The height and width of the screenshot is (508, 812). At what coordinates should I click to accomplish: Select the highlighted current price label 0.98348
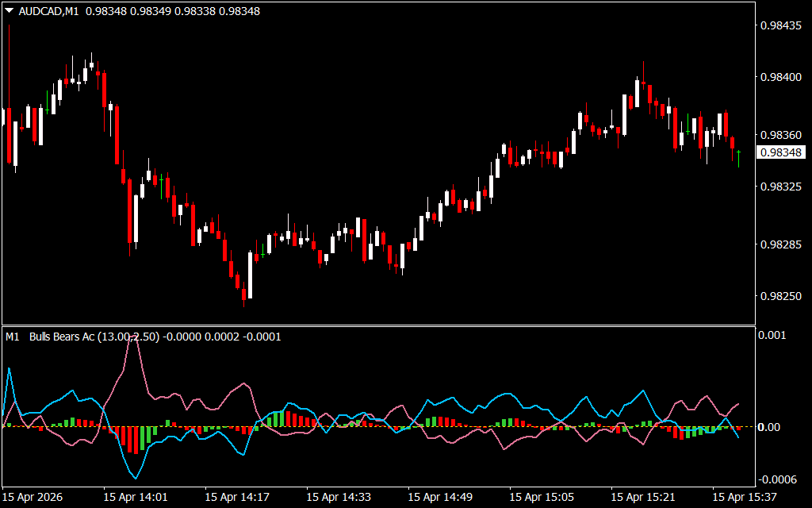[x=780, y=152]
